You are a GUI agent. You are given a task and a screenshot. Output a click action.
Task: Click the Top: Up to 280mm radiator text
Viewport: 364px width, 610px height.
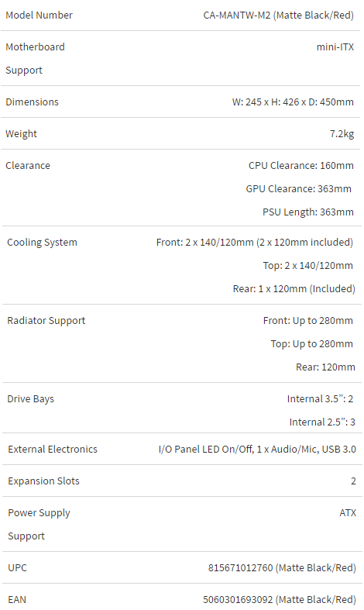click(312, 344)
